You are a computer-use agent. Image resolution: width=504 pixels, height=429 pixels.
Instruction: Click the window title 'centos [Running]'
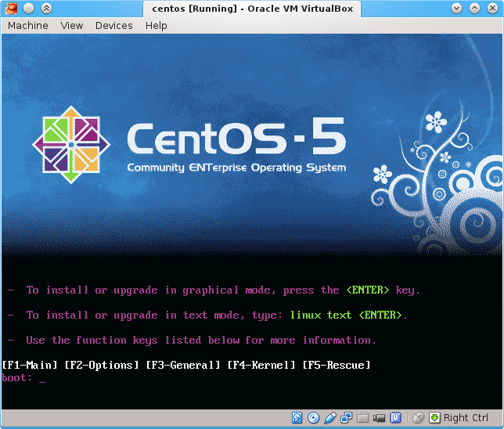[194, 9]
